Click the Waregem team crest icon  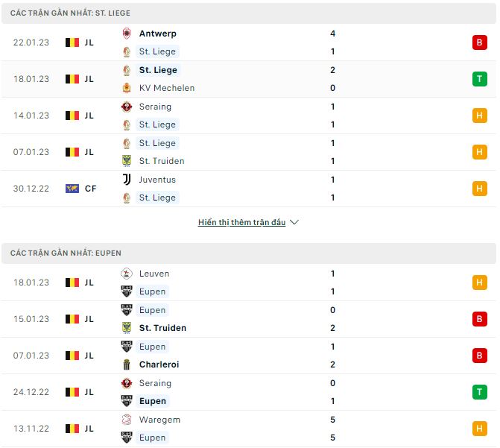click(126, 420)
